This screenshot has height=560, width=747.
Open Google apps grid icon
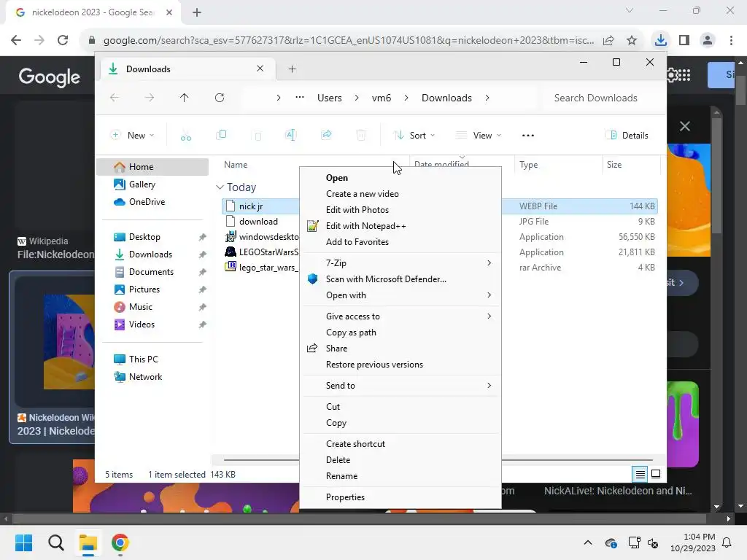[684, 75]
